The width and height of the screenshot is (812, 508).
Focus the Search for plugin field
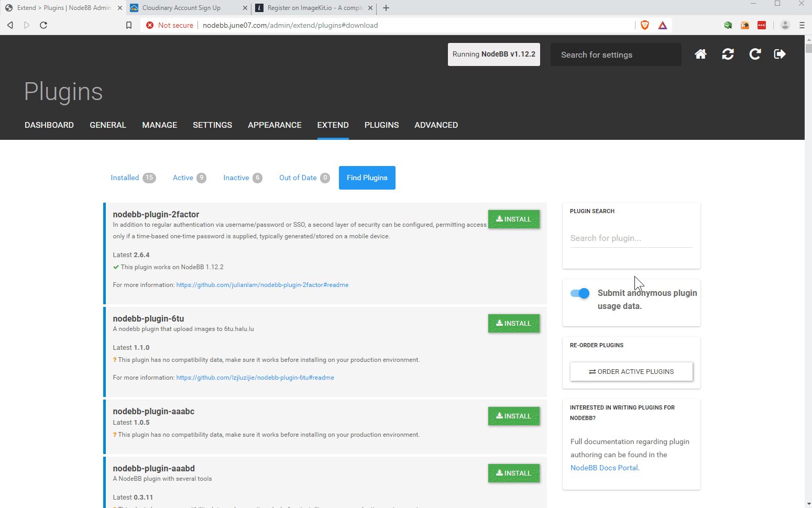[631, 238]
